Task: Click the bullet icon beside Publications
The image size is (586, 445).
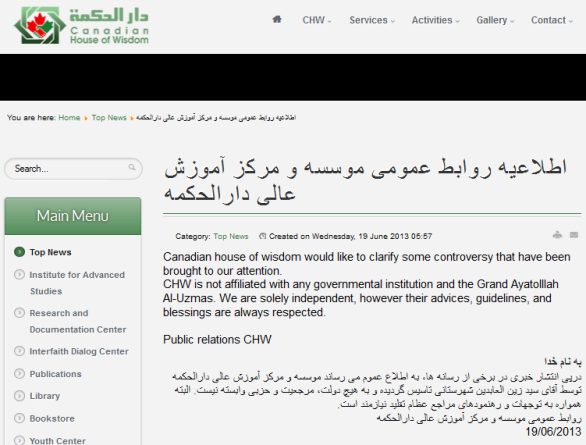Action: pyautogui.click(x=19, y=374)
